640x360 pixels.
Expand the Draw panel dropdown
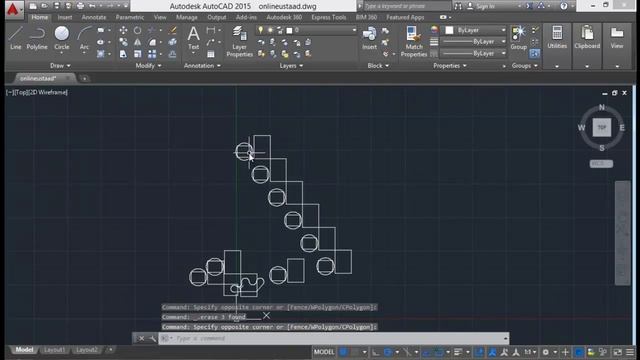(60, 66)
